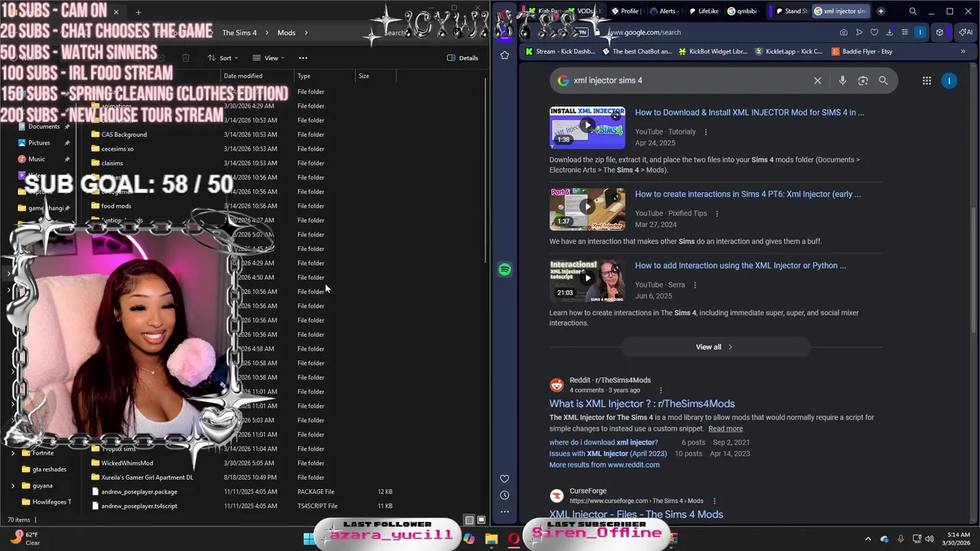Image resolution: width=980 pixels, height=551 pixels.
Task: Open options for the CurseForge result
Action: tap(714, 501)
